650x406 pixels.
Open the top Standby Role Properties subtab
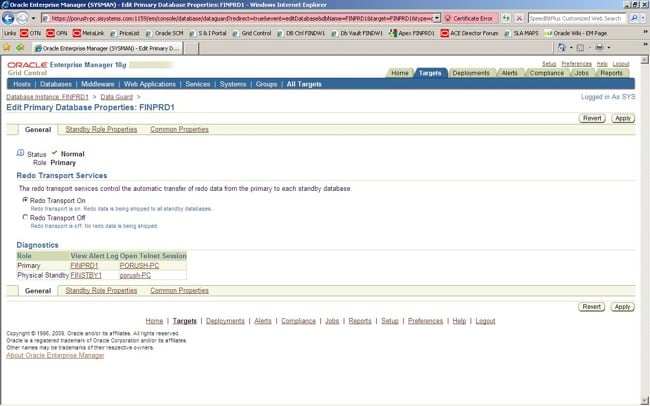click(x=101, y=129)
